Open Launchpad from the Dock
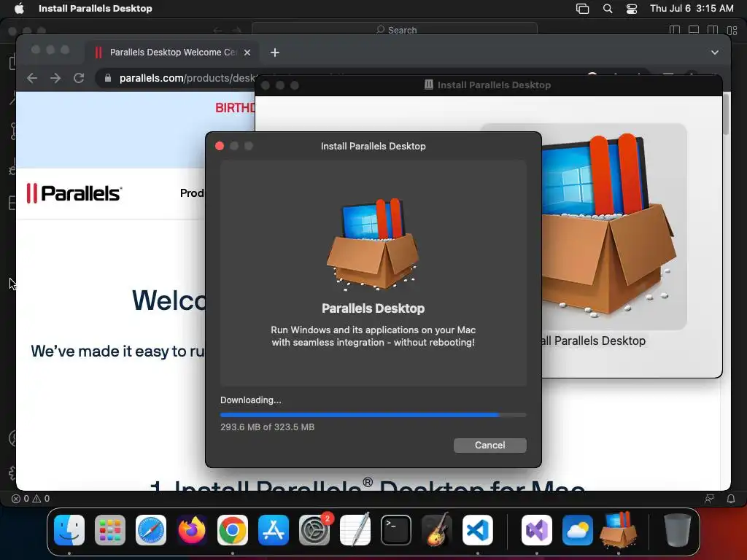 click(x=110, y=530)
